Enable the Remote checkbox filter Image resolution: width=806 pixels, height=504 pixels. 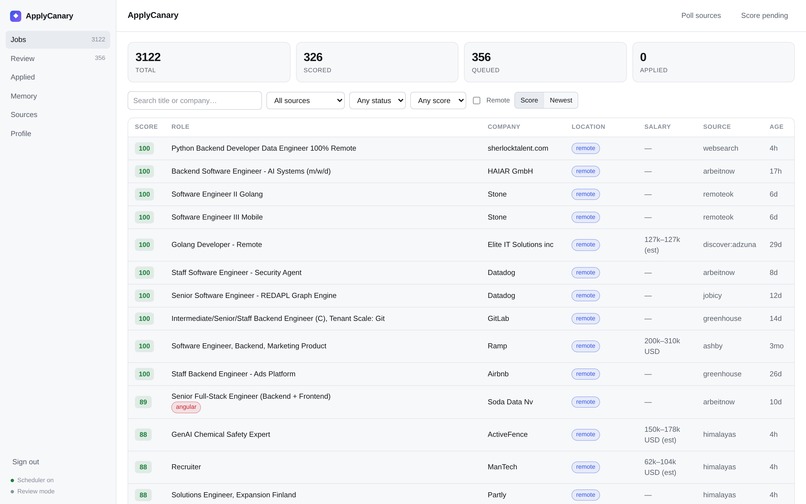point(477,100)
